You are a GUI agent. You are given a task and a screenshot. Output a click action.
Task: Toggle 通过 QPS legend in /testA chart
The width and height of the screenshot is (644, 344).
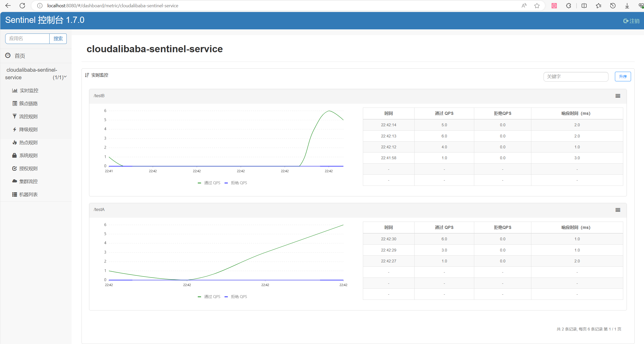tap(209, 297)
